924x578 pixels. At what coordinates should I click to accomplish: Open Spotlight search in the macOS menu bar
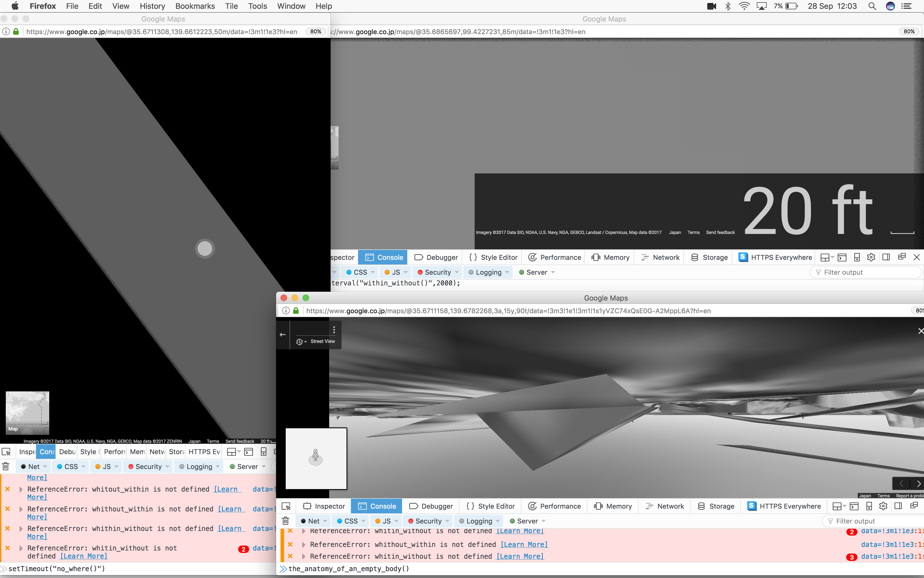872,6
